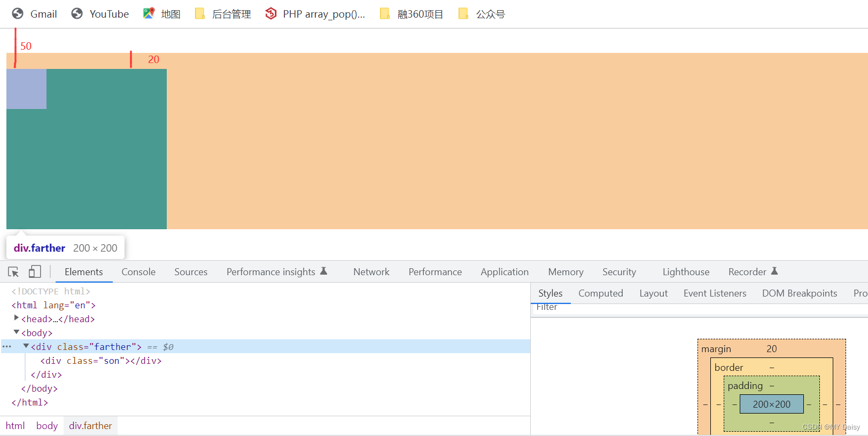
Task: Click the padding label in box model
Action: (x=745, y=386)
